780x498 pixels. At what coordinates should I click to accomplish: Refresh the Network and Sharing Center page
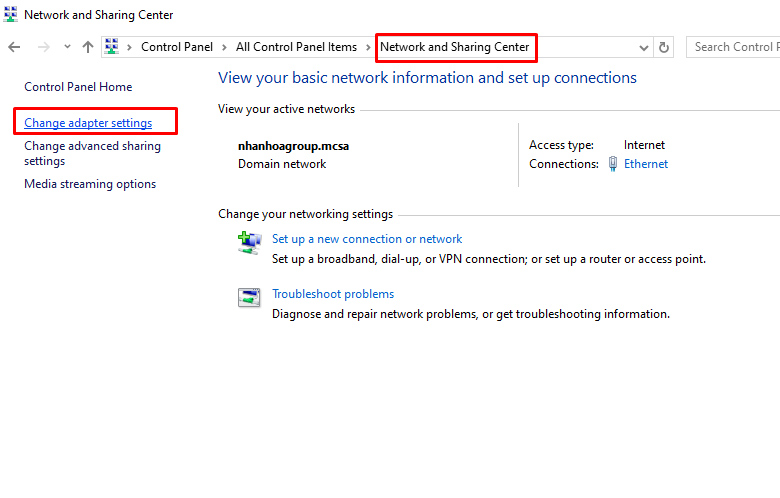[664, 47]
